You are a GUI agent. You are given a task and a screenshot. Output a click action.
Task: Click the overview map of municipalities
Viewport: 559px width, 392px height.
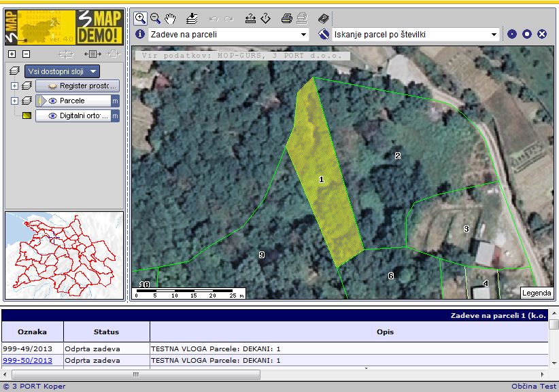pyautogui.click(x=64, y=255)
